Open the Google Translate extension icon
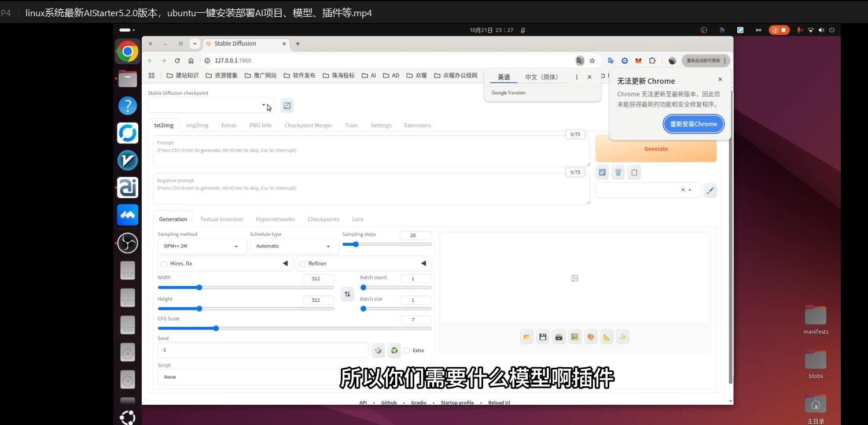 610,61
